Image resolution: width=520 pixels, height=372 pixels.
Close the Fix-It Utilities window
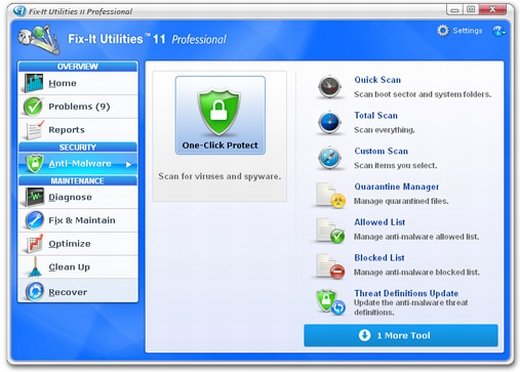(x=493, y=10)
